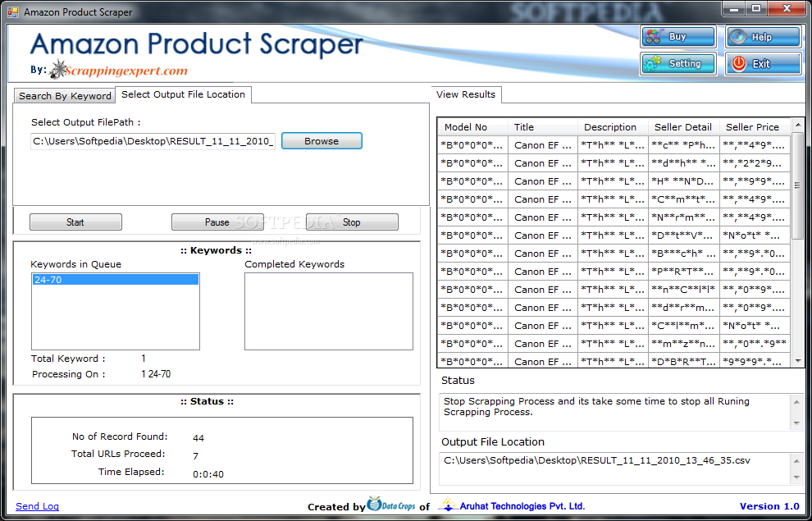Image resolution: width=812 pixels, height=521 pixels.
Task: Click the Send Log link
Action: point(37,506)
